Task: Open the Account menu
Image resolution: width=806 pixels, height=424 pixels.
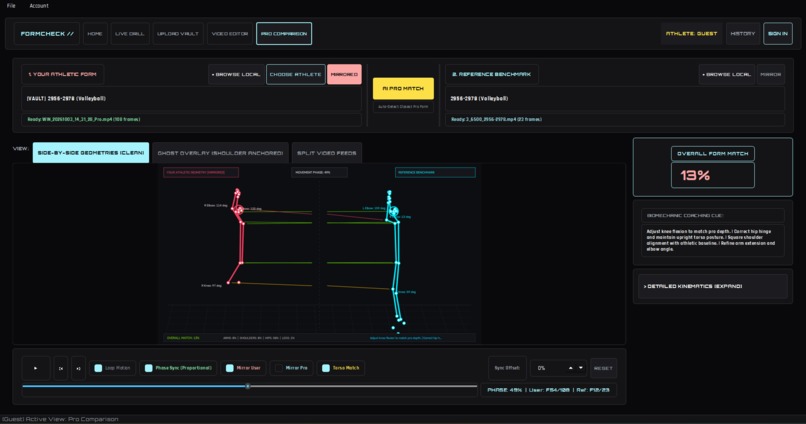Action: click(x=39, y=6)
